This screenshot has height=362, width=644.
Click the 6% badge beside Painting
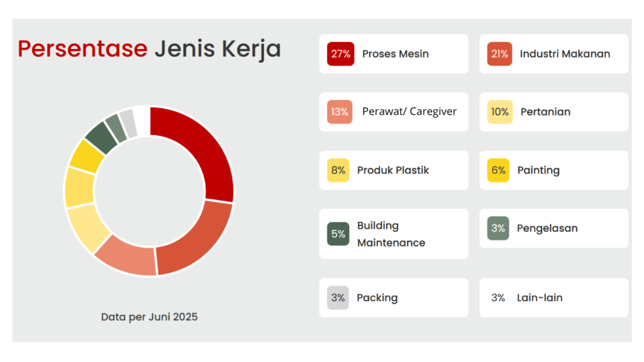click(x=499, y=170)
